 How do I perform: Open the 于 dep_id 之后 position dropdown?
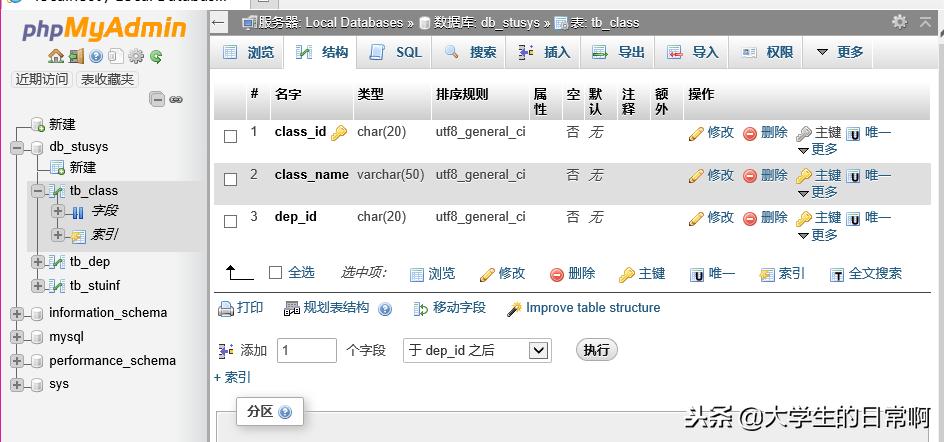point(477,350)
